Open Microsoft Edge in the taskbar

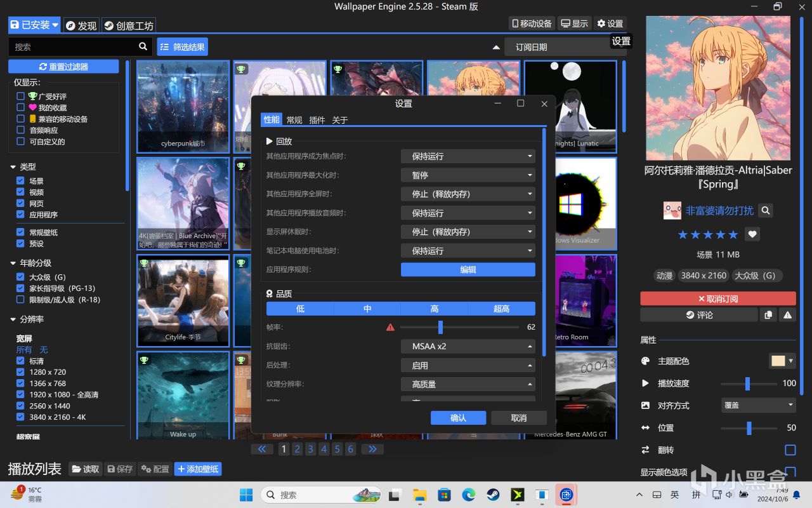468,495
